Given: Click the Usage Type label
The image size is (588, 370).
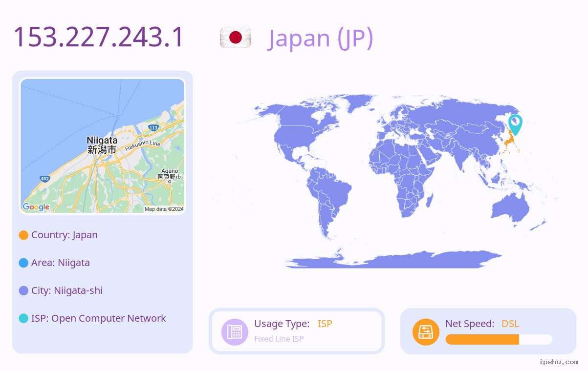Looking at the screenshot, I should click(282, 324).
